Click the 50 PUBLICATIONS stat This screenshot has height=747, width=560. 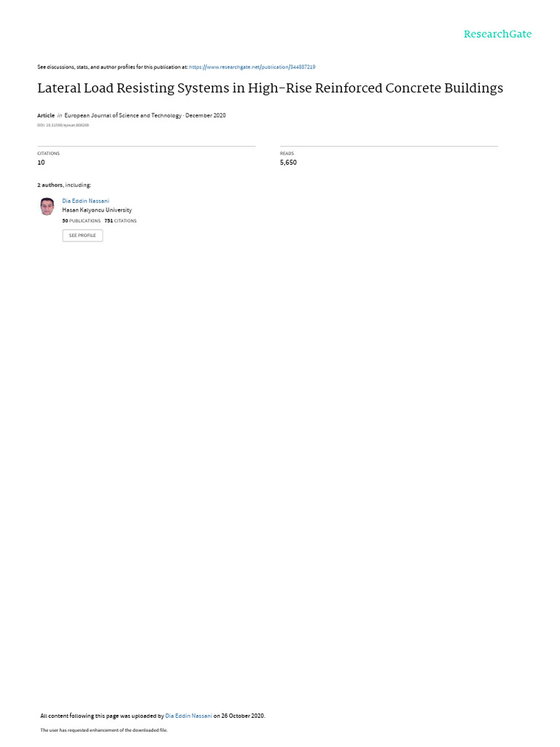click(82, 221)
